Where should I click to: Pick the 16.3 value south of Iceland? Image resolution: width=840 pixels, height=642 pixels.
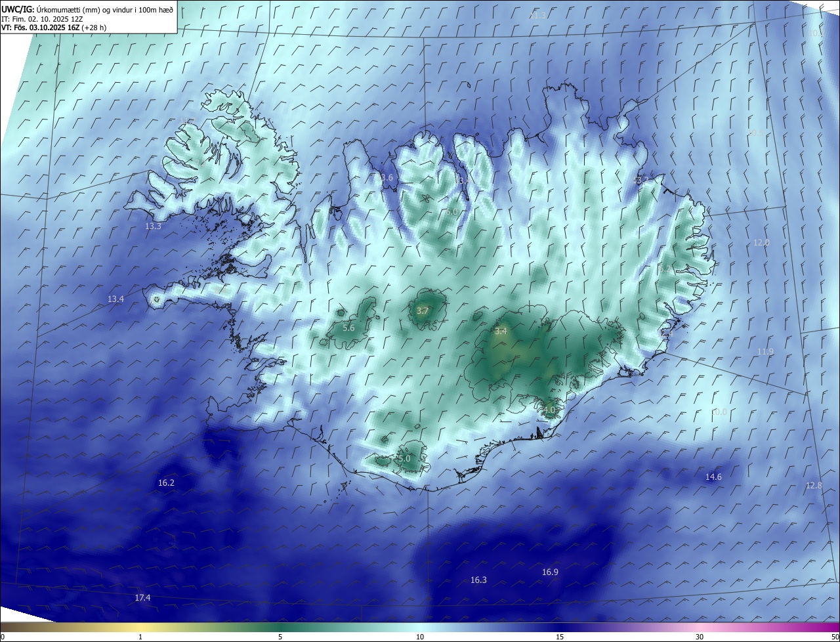(x=479, y=580)
